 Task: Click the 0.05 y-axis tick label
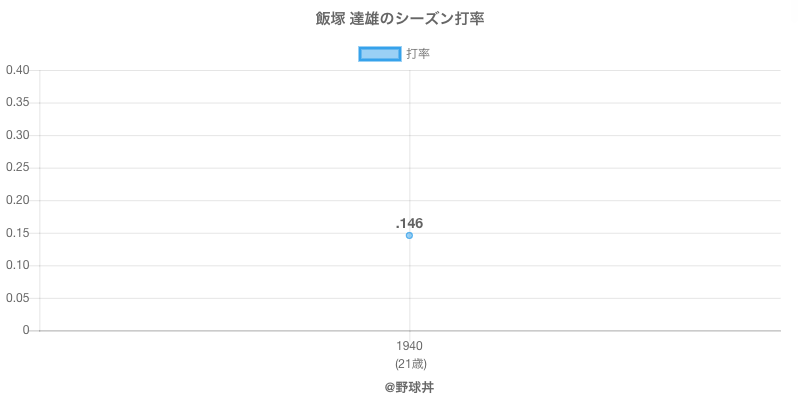click(x=17, y=298)
